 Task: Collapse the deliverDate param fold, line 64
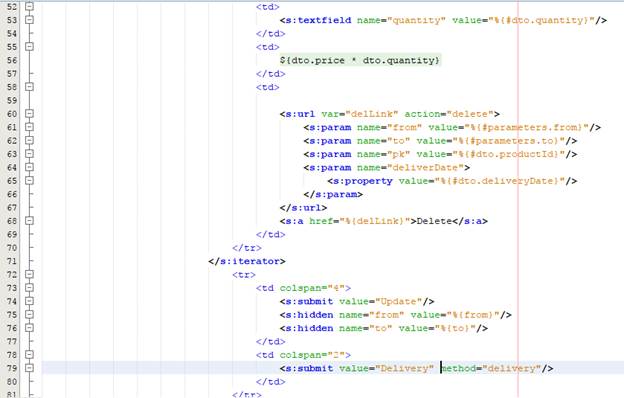coord(29,167)
